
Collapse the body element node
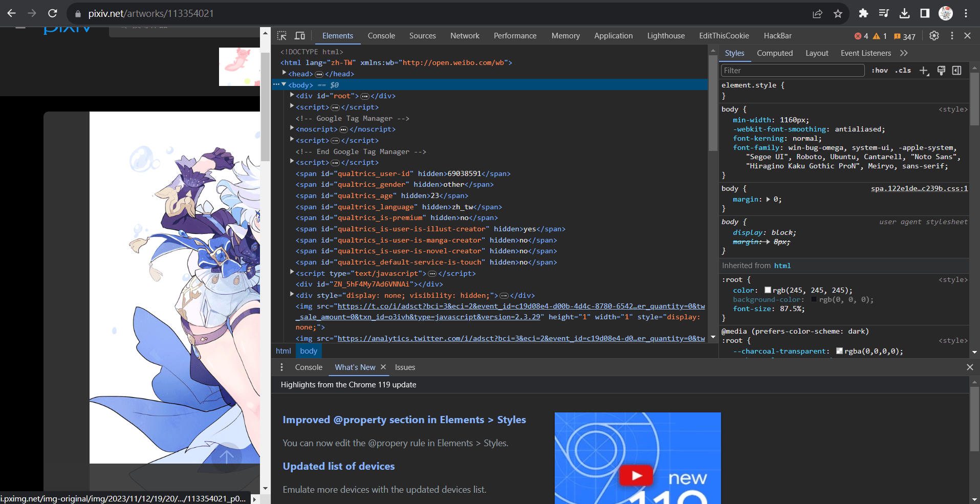tap(284, 84)
